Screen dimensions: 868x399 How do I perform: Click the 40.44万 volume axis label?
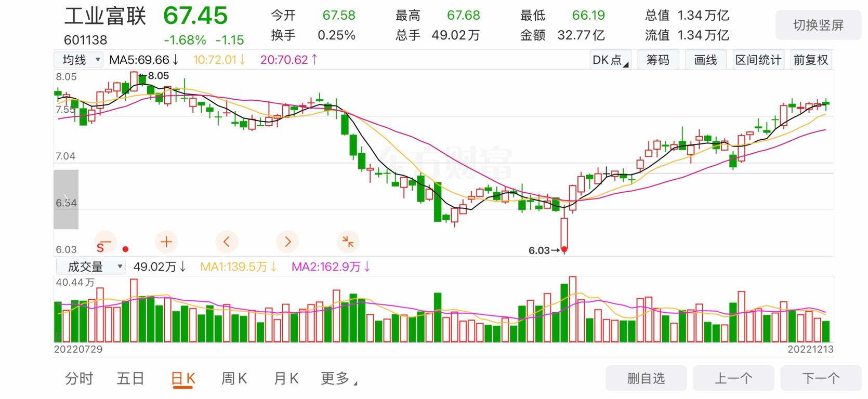point(75,282)
